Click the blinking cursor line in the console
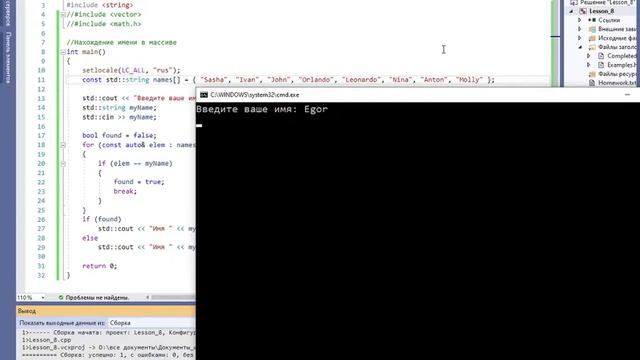Screen dimensions: 640x360 [x=199, y=125]
